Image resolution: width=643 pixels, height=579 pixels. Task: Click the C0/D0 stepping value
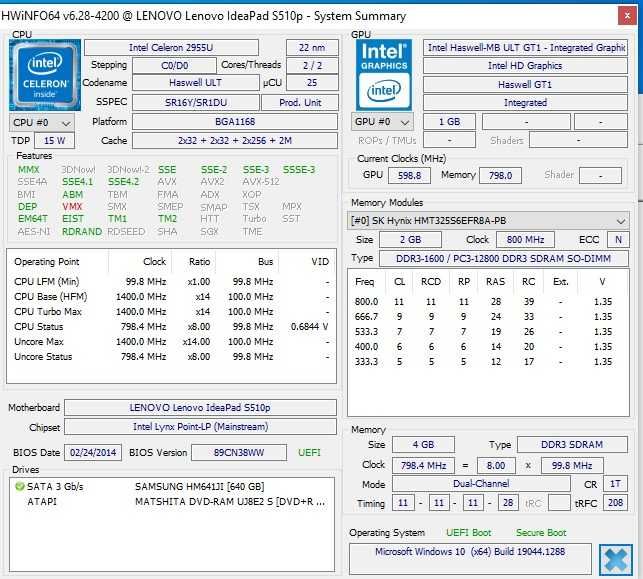(174, 66)
